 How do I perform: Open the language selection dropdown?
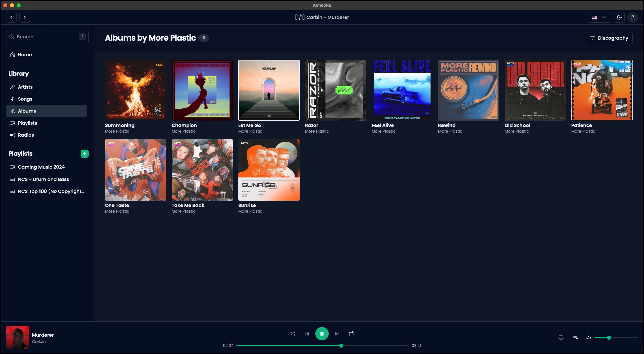[599, 17]
